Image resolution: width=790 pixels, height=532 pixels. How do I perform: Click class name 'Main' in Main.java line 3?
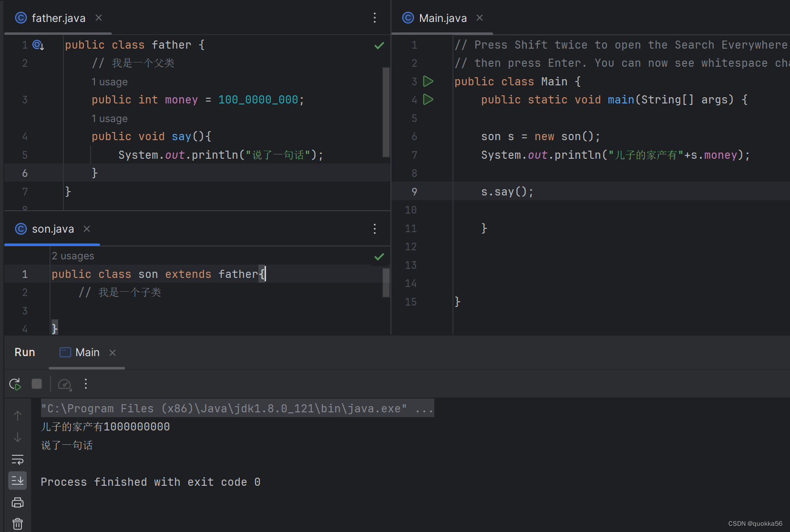554,82
